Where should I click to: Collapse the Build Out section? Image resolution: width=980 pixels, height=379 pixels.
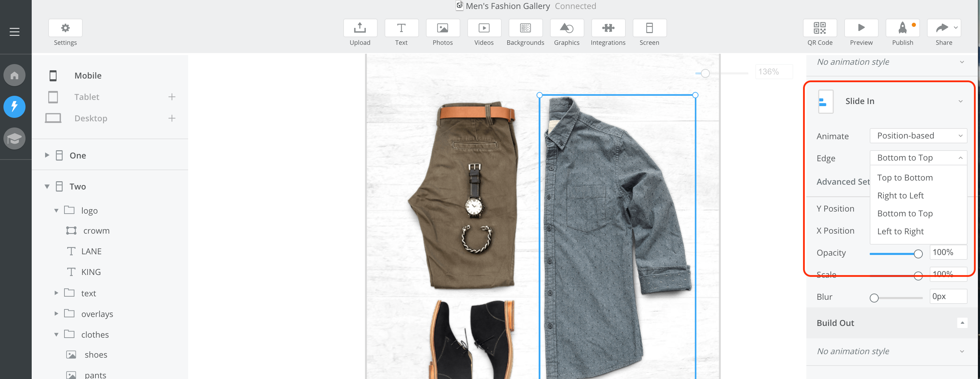tap(962, 323)
